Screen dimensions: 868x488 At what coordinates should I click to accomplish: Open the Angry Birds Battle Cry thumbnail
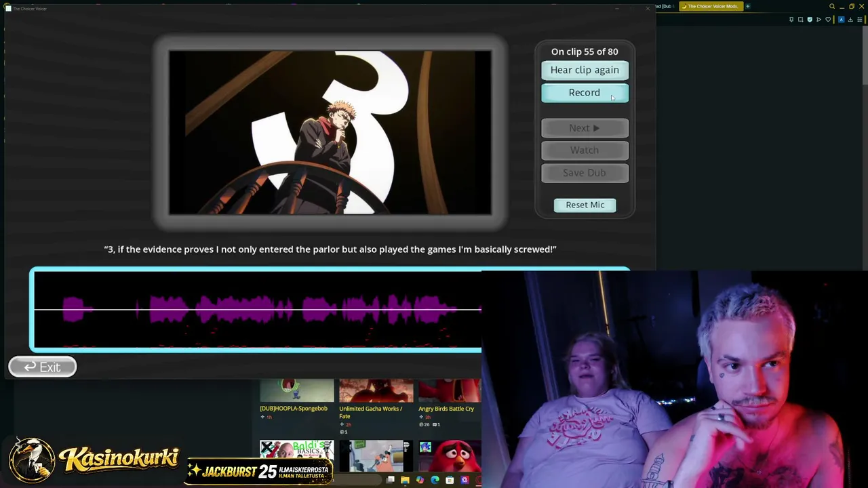pyautogui.click(x=450, y=390)
